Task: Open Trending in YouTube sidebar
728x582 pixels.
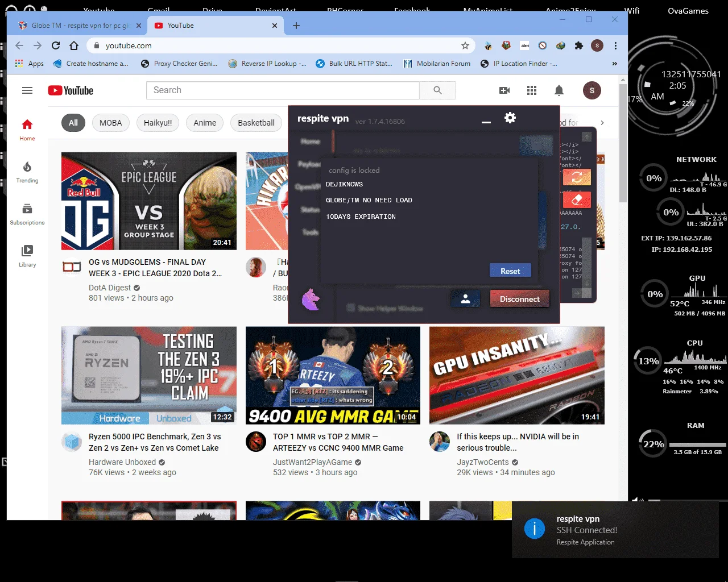Action: point(27,172)
